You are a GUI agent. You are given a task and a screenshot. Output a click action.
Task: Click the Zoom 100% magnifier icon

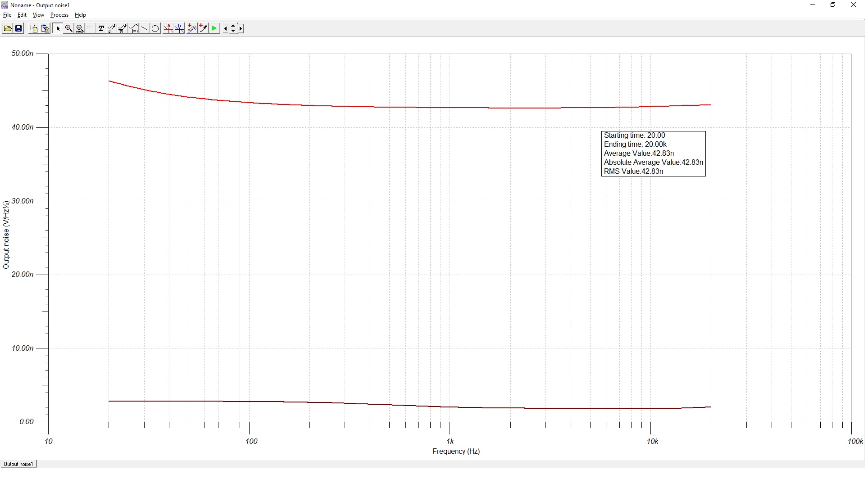click(80, 28)
